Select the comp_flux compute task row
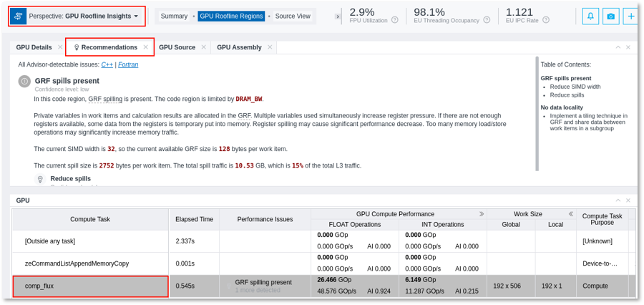644x305 pixels. (90, 286)
